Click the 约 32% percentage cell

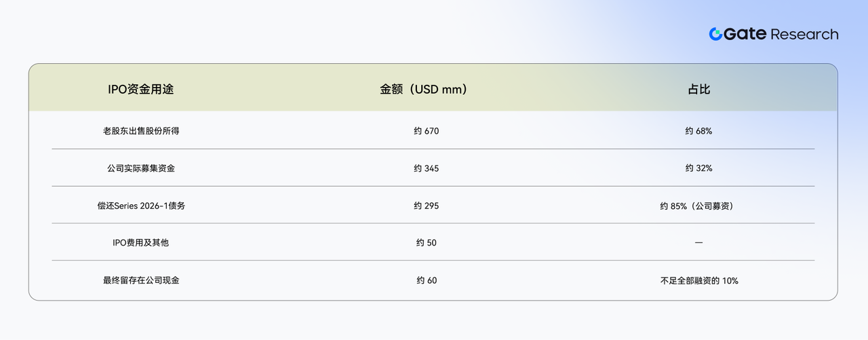pos(698,168)
